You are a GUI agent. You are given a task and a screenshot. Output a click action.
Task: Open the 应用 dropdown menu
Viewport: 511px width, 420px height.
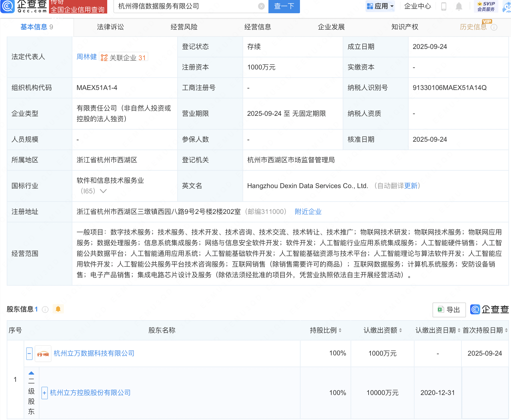tap(380, 6)
